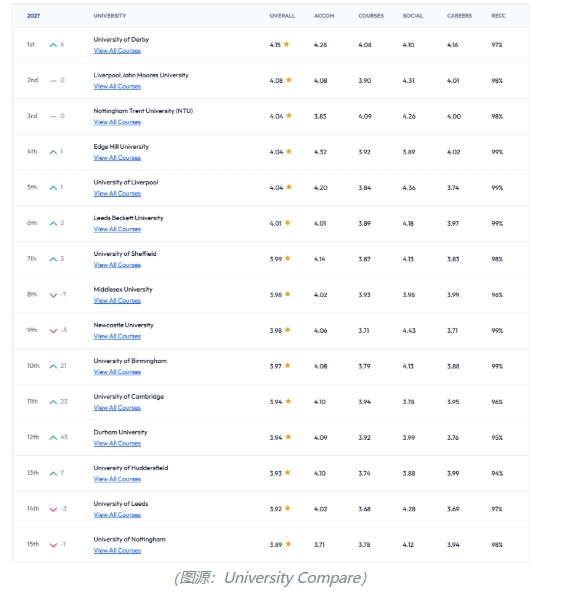The width and height of the screenshot is (566, 591).
Task: Click the gold star next to Nottingham's 3.89
Action: coord(288,544)
